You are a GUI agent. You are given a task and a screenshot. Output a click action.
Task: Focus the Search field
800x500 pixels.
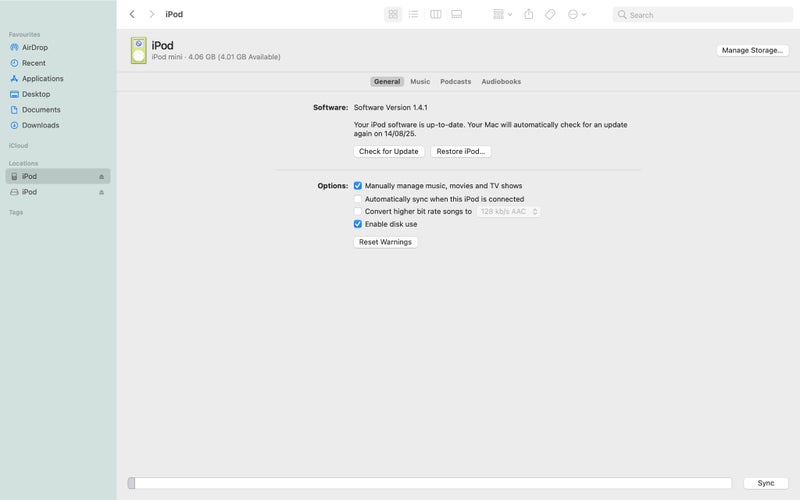point(703,15)
